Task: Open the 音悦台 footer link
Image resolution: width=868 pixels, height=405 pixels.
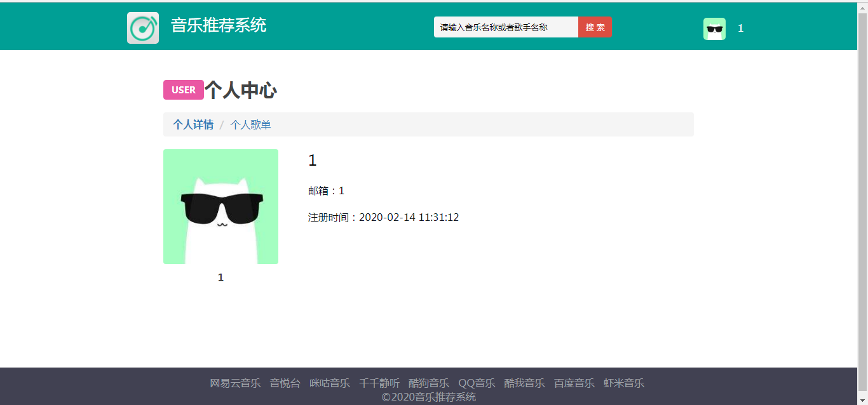Action: 285,383
